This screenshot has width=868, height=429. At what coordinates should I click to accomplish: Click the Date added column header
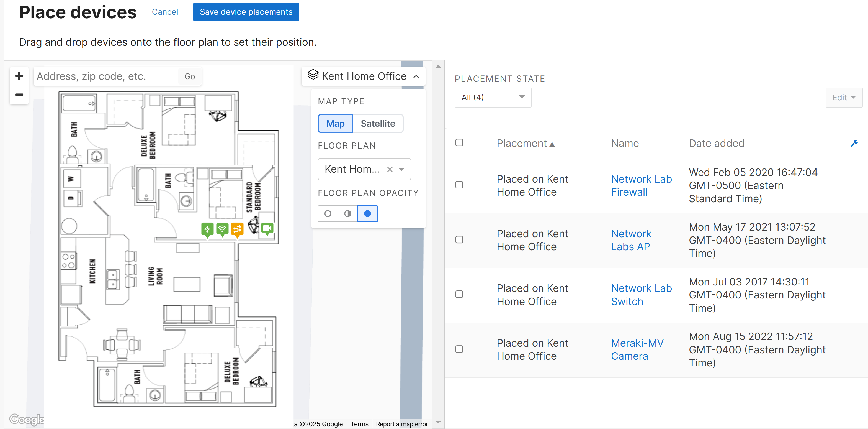pos(716,143)
